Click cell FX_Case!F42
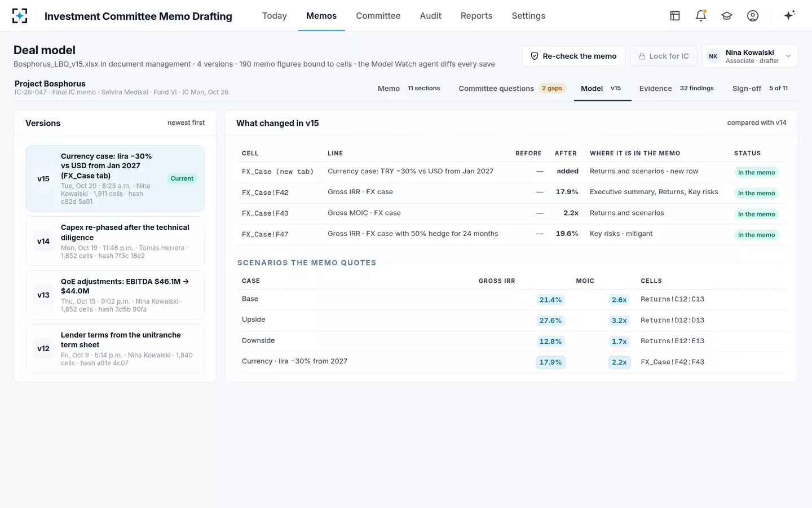The height and width of the screenshot is (508, 812). point(265,192)
